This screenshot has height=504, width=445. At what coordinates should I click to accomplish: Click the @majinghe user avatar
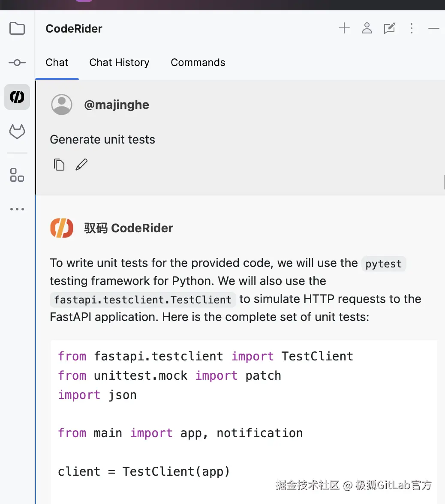[x=62, y=105]
